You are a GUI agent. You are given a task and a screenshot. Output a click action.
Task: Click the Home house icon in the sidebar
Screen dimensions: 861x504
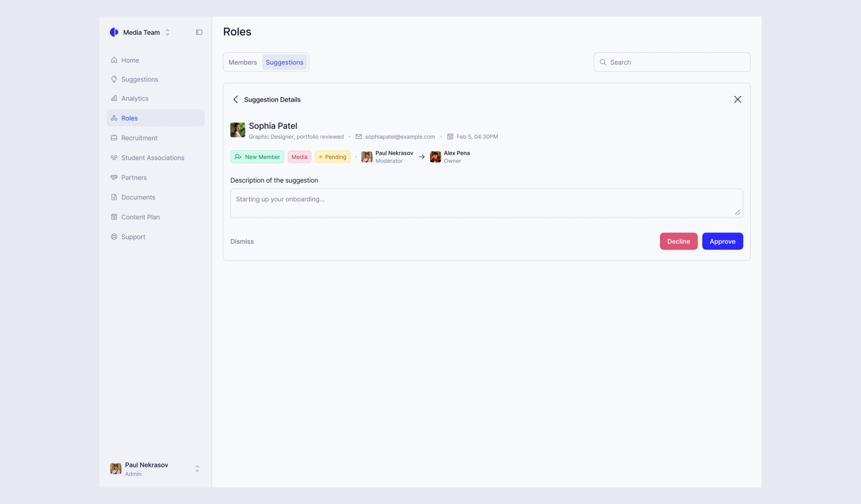click(114, 60)
